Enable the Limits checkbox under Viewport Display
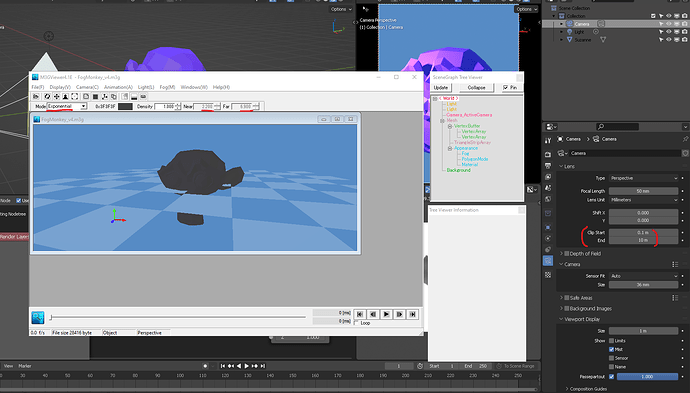Viewport: 690px width, 393px height. point(611,341)
